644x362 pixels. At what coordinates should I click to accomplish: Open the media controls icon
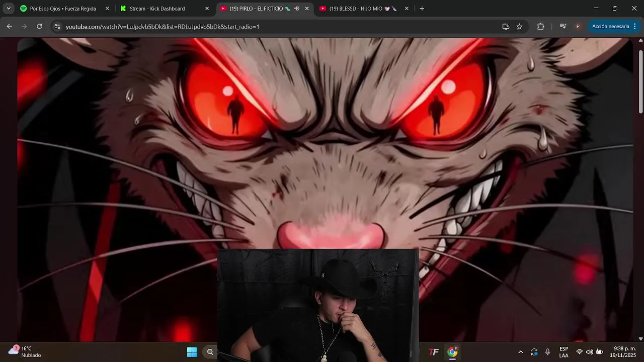(563, 27)
